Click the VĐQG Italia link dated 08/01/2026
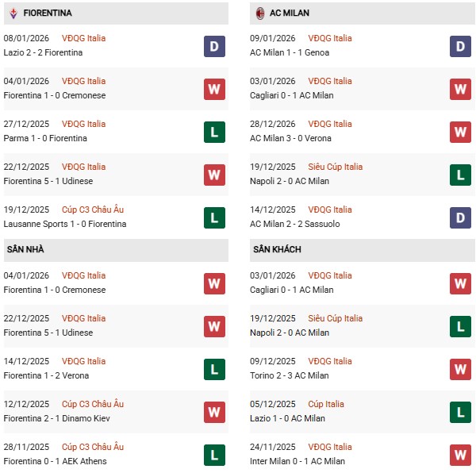476x473 pixels. coord(84,38)
